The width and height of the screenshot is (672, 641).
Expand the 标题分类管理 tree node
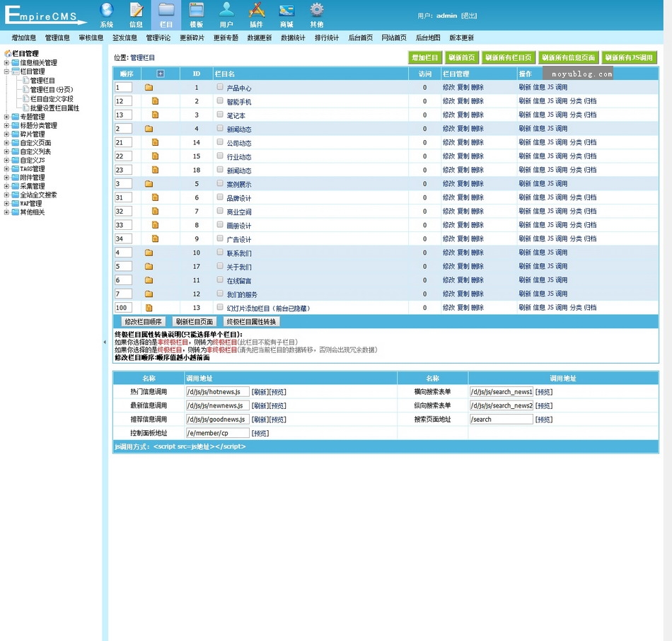click(6, 126)
